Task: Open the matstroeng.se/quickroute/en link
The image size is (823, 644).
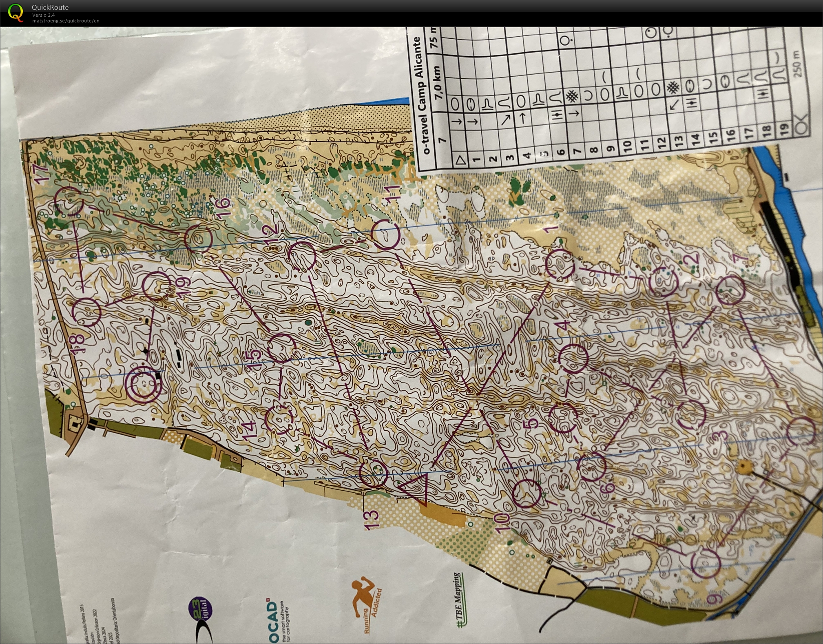Action: click(x=66, y=21)
